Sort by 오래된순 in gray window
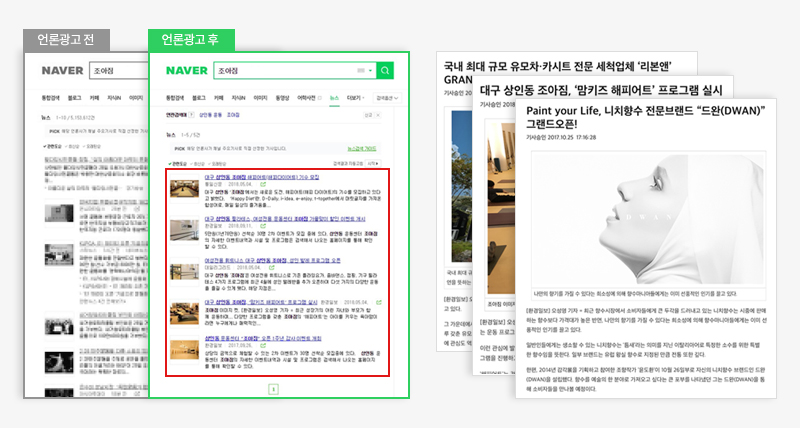 coord(93,146)
